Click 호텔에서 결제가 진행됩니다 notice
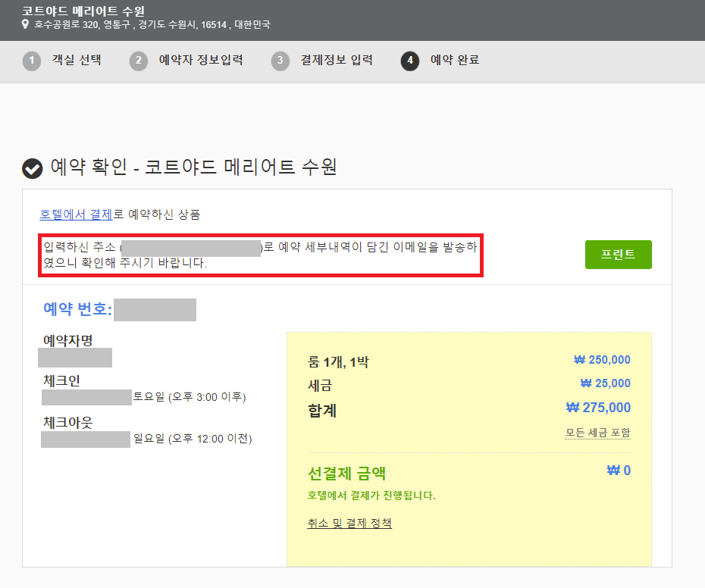The image size is (705, 588). pos(371,496)
